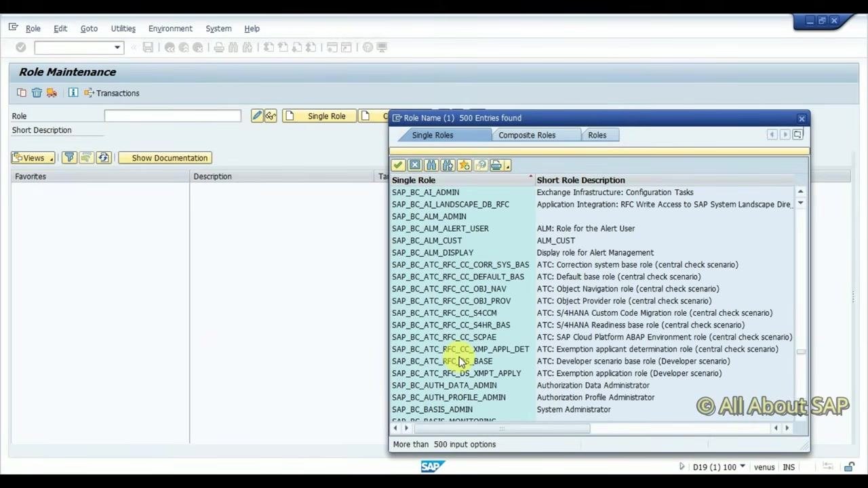Click the cancel X icon in dialog toolbar
Image resolution: width=868 pixels, height=488 pixels.
tap(414, 165)
